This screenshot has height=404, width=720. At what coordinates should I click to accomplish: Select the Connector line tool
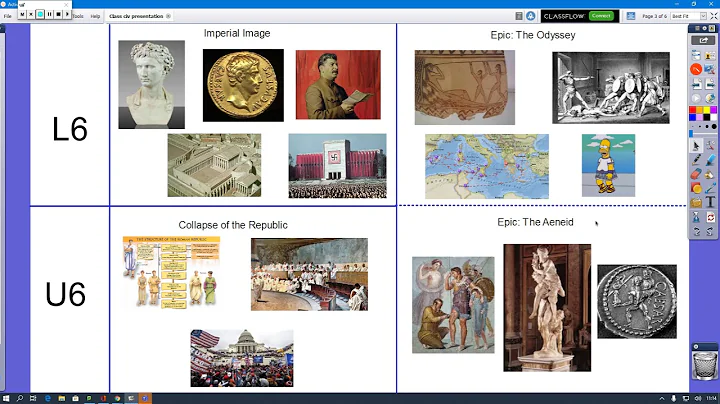coord(710,188)
